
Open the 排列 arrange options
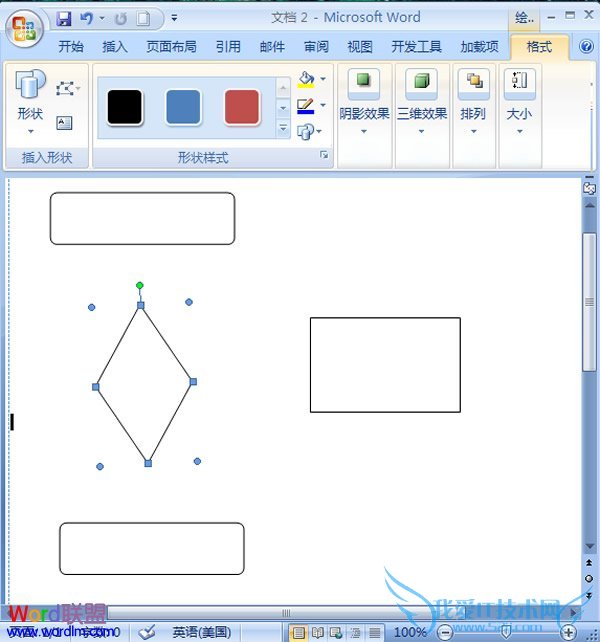pyautogui.click(x=473, y=101)
